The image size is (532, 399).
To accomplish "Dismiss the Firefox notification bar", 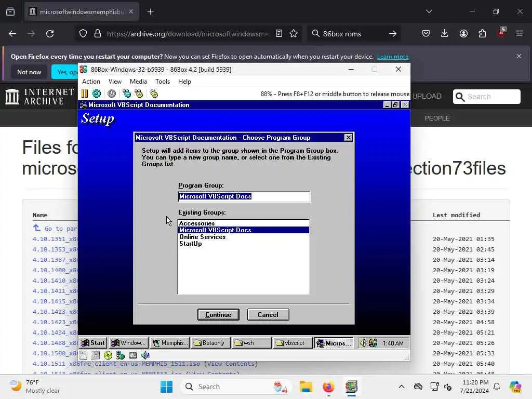I will click(519, 56).
